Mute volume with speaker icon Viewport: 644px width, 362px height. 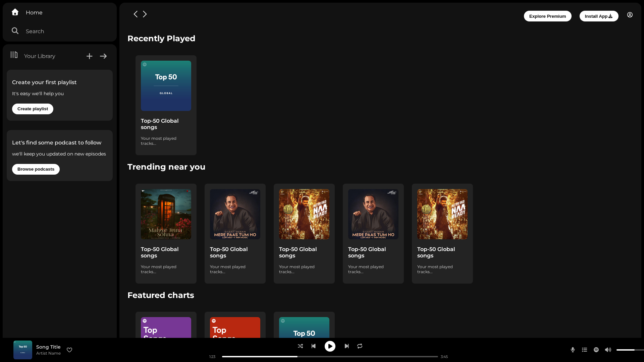click(x=608, y=350)
